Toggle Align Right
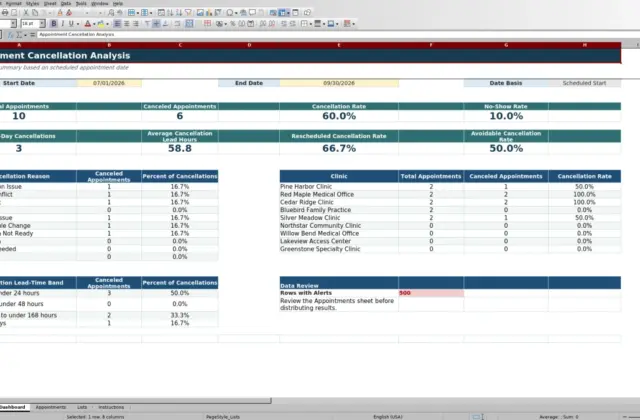640x420 pixels. pos(136,24)
